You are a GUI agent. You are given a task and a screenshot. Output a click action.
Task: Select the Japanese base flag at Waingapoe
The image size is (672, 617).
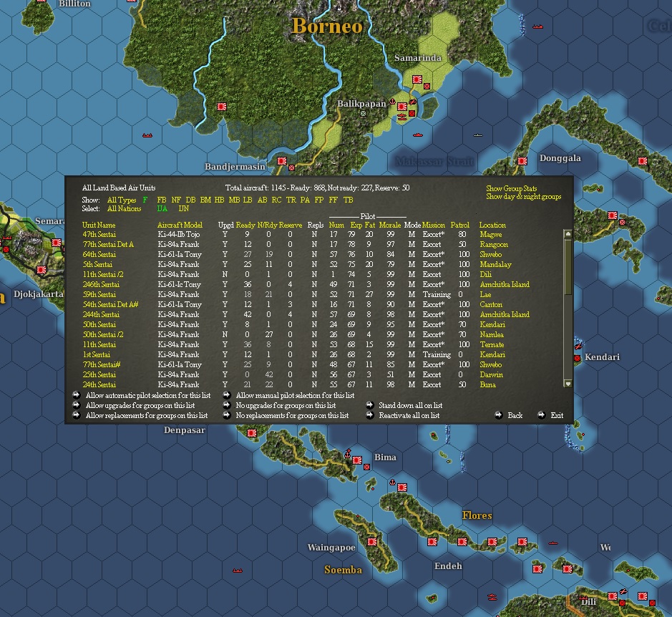click(x=372, y=542)
